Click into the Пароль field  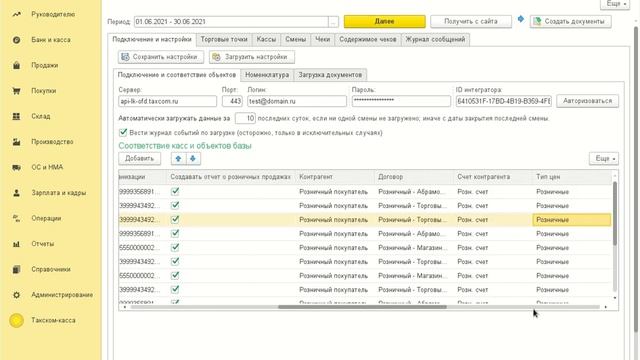401,101
